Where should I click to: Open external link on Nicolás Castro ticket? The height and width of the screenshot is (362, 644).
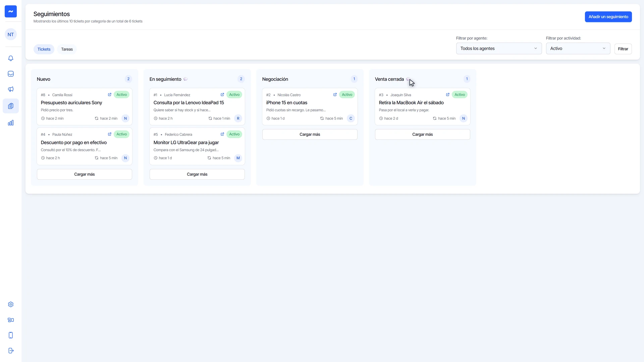[x=335, y=95]
